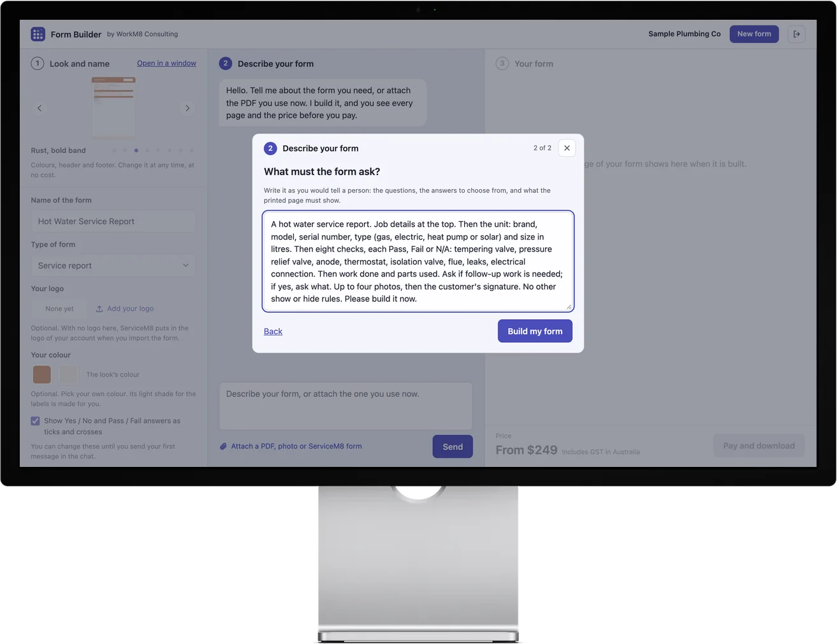Image resolution: width=837 pixels, height=644 pixels.
Task: Show previous look with left chevron
Action: click(x=40, y=108)
